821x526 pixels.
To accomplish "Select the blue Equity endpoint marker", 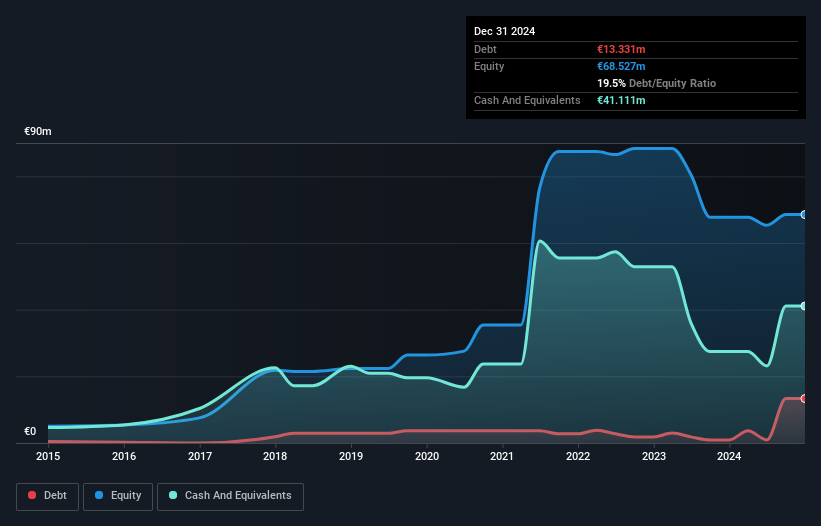I will click(x=804, y=215).
